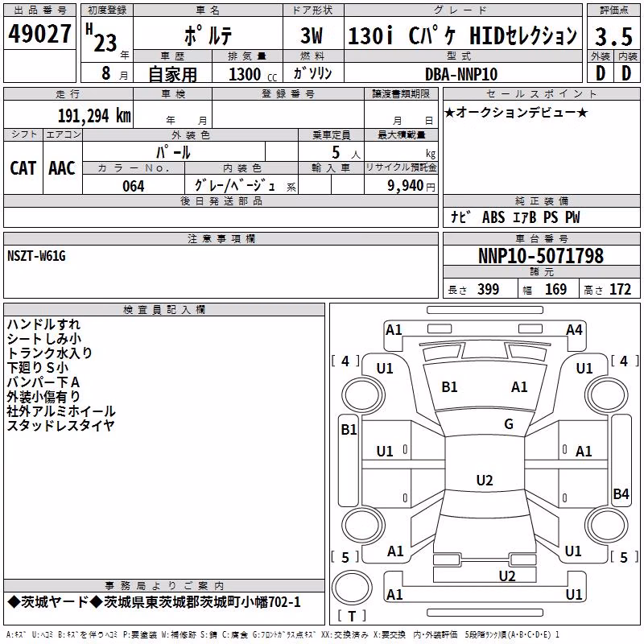The image size is (644, 644).
Task: Select chassis number NNP10-5071798
Action: 541,256
